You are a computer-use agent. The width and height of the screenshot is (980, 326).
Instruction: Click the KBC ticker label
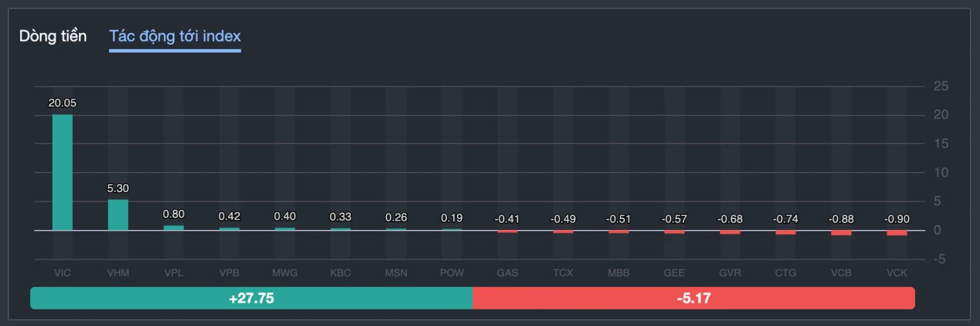click(x=341, y=273)
